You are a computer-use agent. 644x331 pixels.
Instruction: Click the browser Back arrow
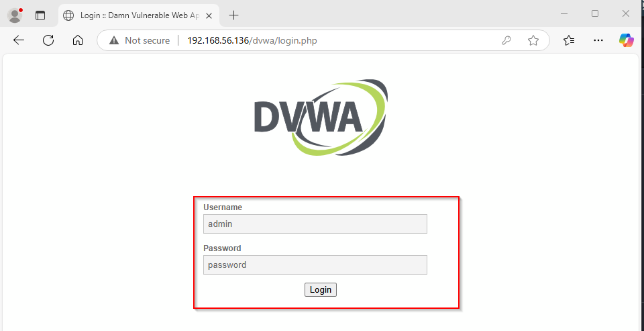tap(19, 40)
